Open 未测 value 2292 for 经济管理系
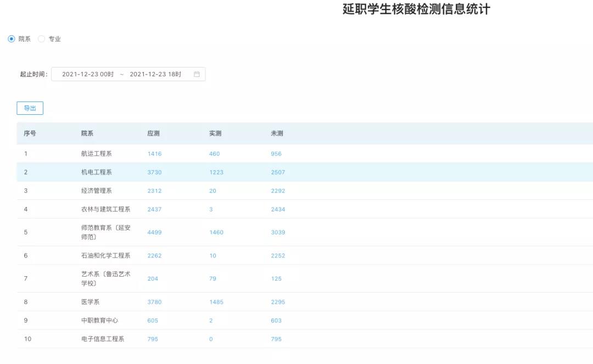 click(278, 191)
